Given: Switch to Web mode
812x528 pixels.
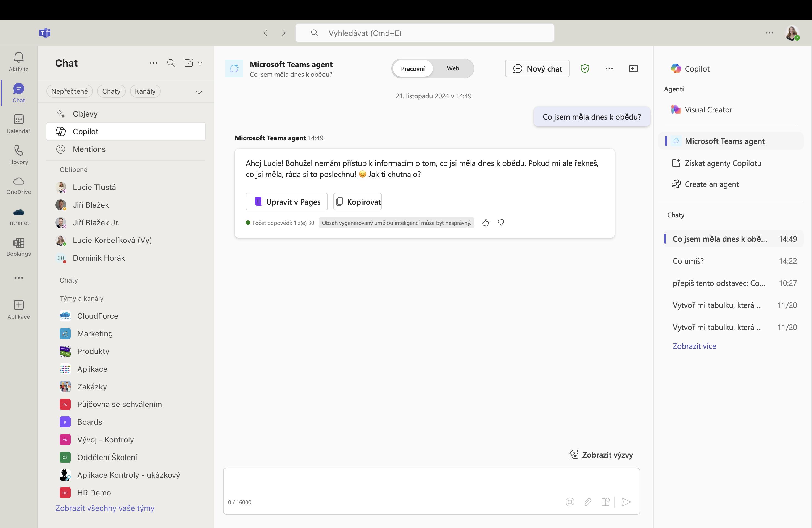Looking at the screenshot, I should coord(453,68).
